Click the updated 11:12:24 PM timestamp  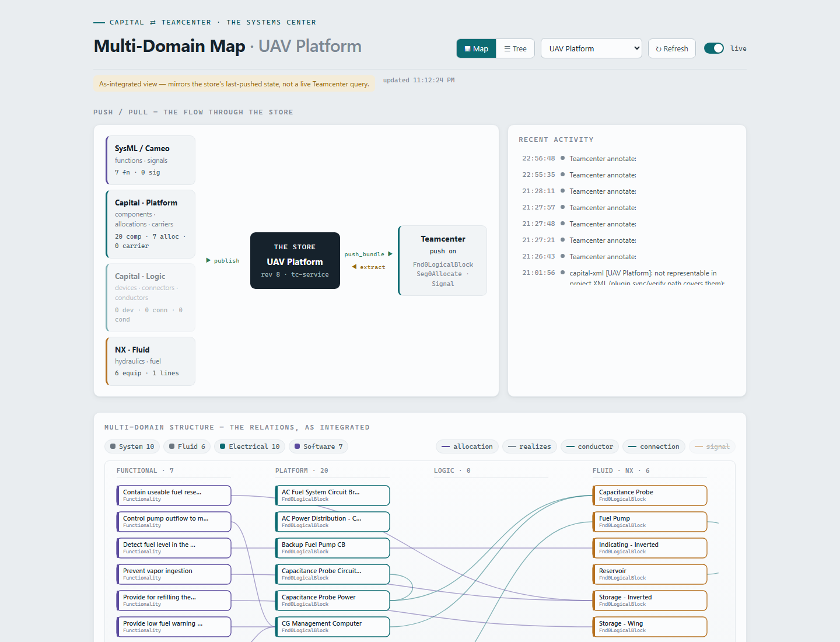click(419, 81)
